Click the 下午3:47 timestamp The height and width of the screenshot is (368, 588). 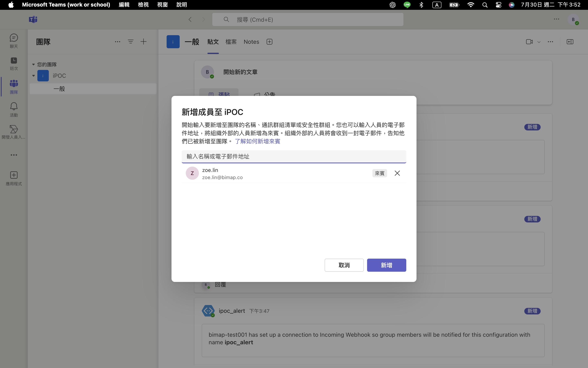click(x=259, y=311)
